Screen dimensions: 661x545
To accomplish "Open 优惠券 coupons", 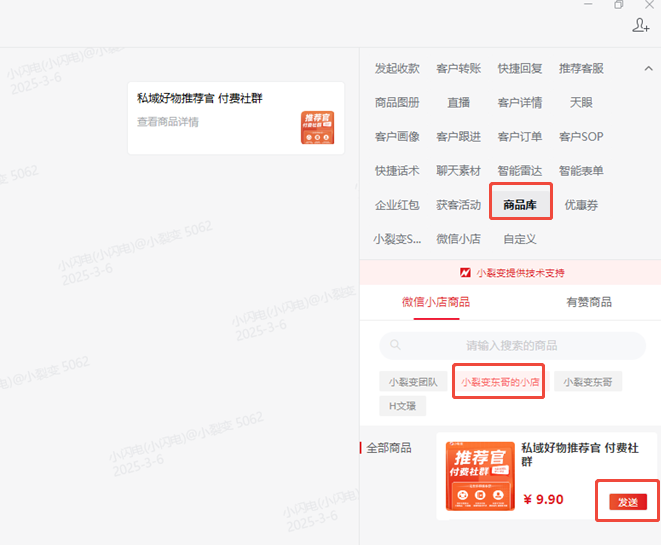I will pyautogui.click(x=581, y=205).
